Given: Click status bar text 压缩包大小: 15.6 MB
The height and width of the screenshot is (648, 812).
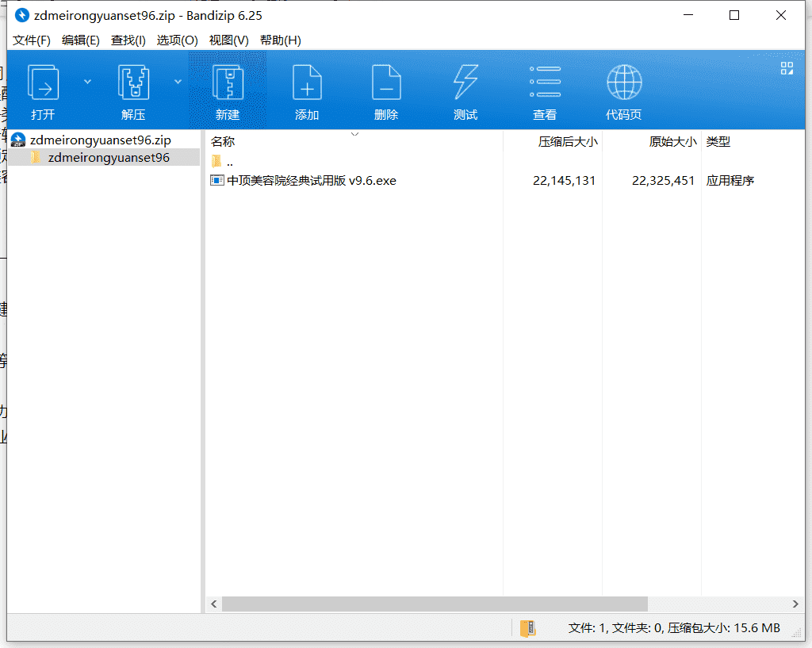Looking at the screenshot, I should [x=723, y=628].
